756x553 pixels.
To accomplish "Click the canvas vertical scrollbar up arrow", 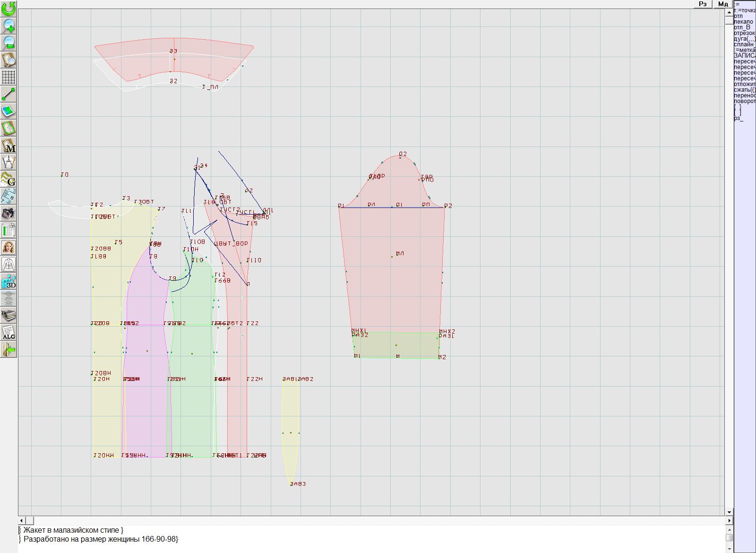I will (729, 12).
